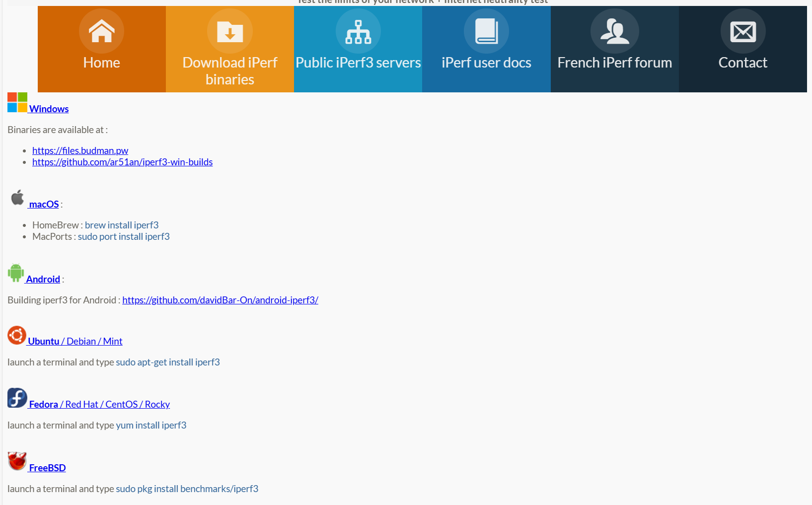Screen dimensions: 812x505
Task: Open the Home menu label
Action: [101, 63]
